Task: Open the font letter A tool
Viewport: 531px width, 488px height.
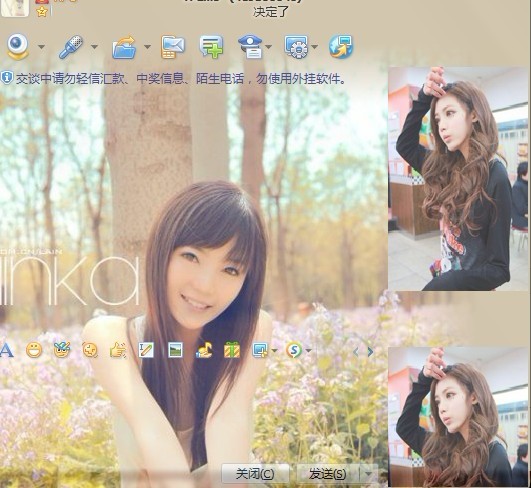Action: point(6,350)
